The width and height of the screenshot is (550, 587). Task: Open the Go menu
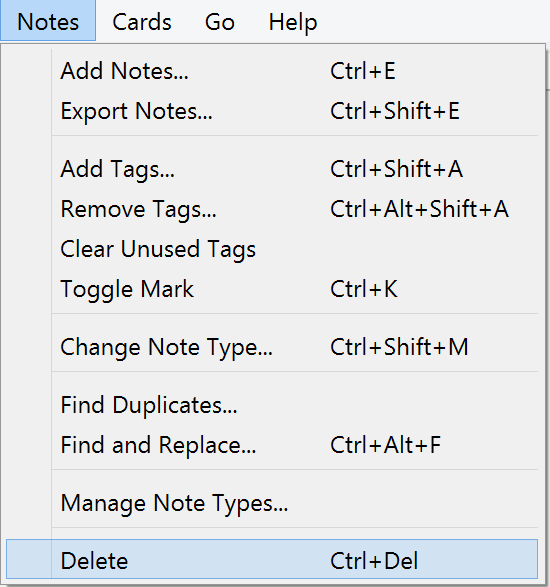pos(220,22)
